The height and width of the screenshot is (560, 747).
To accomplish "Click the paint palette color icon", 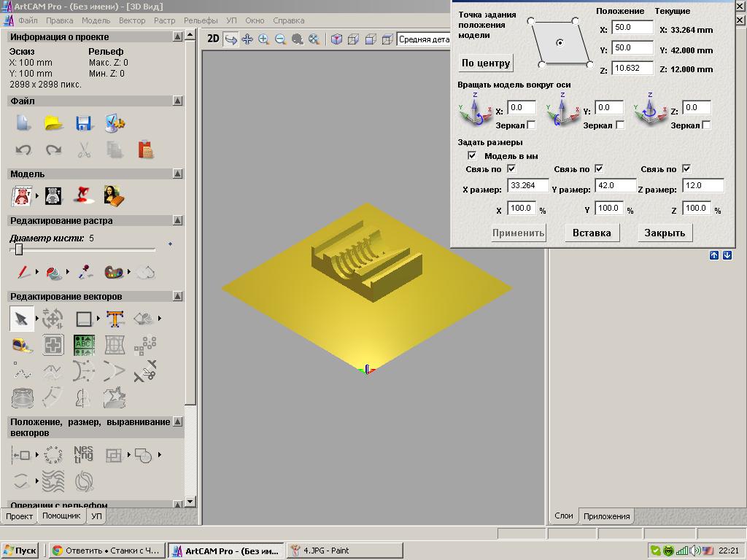I will tap(114, 272).
